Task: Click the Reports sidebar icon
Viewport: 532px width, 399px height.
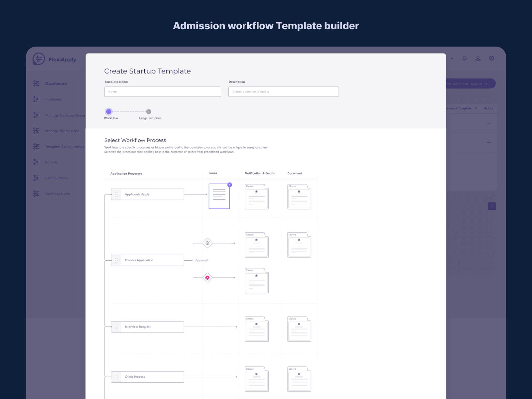Action: click(x=36, y=162)
